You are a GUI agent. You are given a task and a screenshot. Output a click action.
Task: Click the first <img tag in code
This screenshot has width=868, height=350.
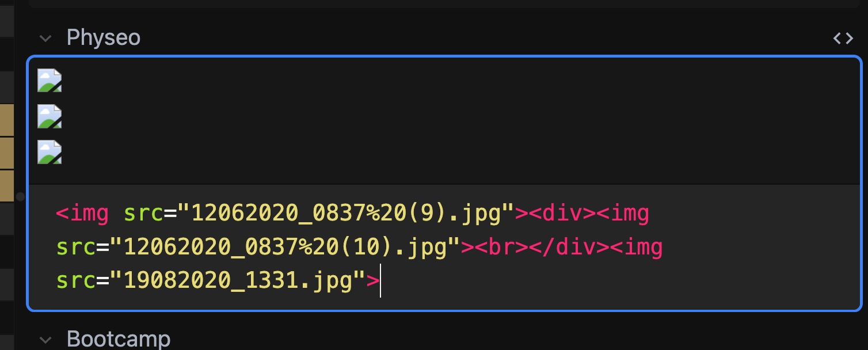pyautogui.click(x=82, y=214)
